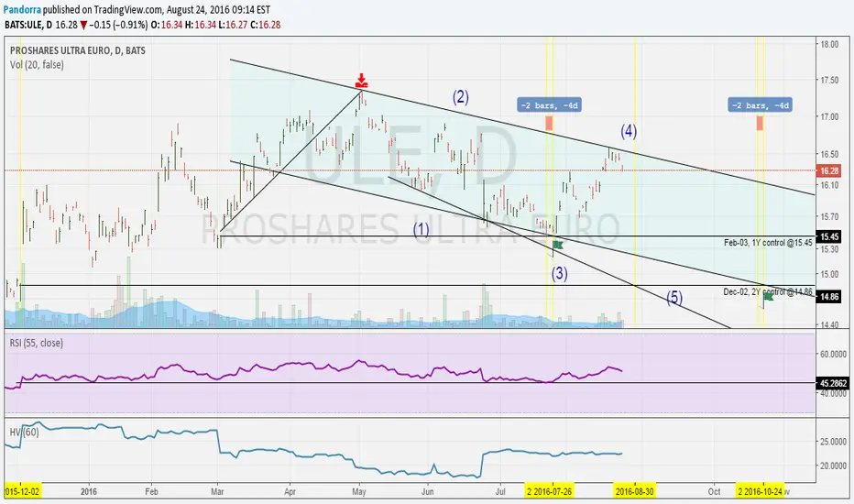Select wave label (4)
This screenshot has height=504, width=854.
coord(629,131)
